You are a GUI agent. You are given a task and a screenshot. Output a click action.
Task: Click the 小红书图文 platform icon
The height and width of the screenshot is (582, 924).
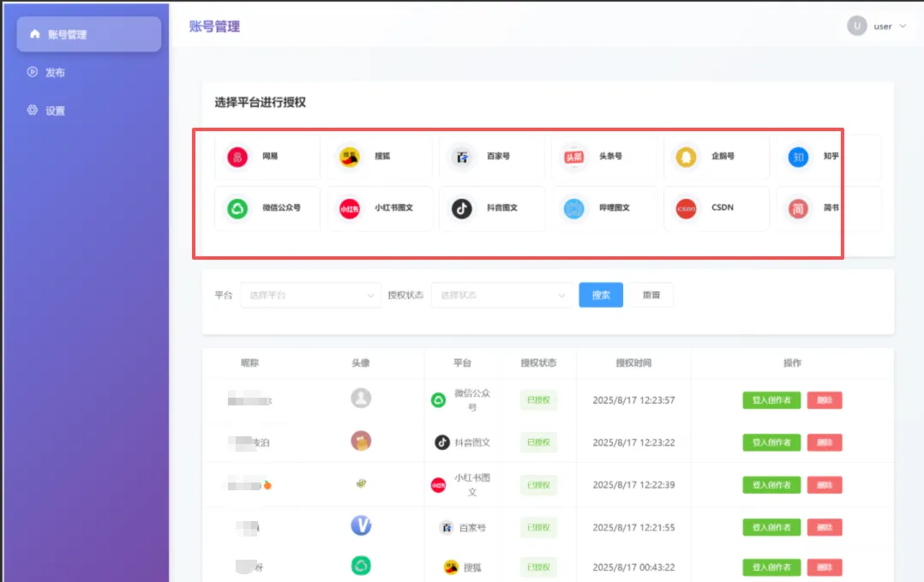[379, 208]
